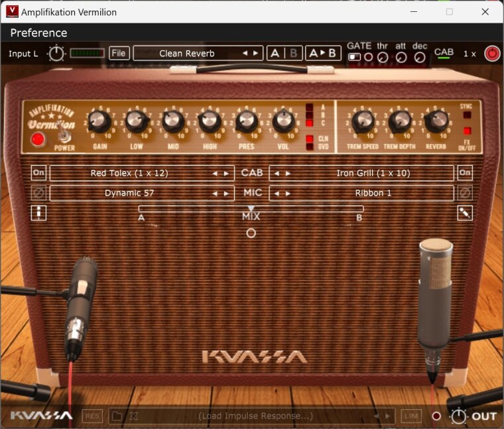Toggle the noise GATE switch
This screenshot has height=429, width=504.
click(x=355, y=57)
